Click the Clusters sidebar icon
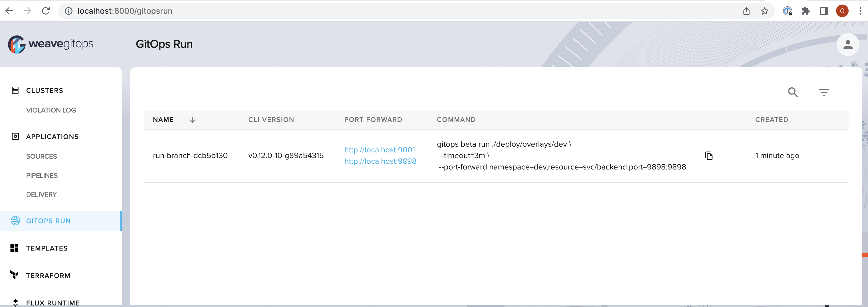The width and height of the screenshot is (868, 307). (15, 90)
